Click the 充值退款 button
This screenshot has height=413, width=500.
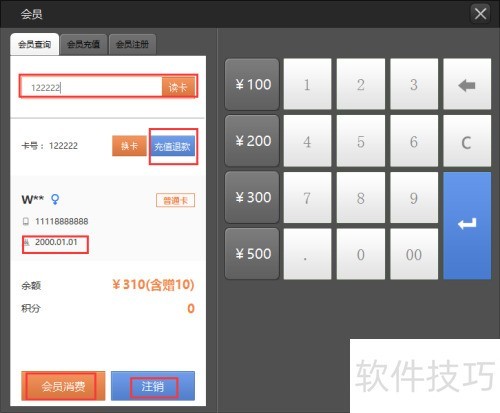click(172, 146)
